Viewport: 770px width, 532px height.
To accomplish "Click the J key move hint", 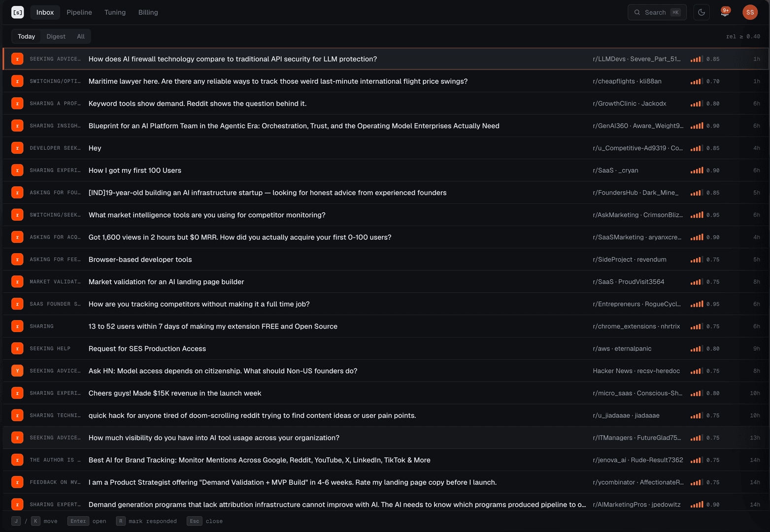I will click(x=16, y=521).
